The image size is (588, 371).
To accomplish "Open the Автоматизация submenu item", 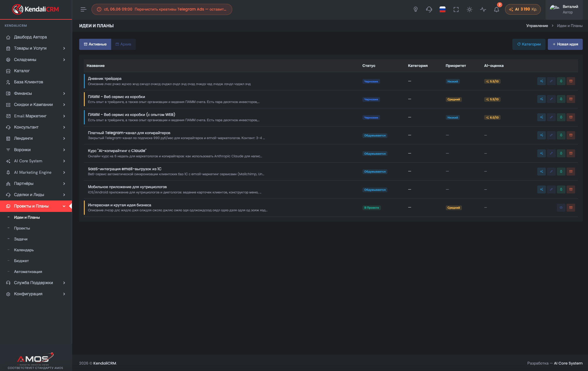I will 28,271.
